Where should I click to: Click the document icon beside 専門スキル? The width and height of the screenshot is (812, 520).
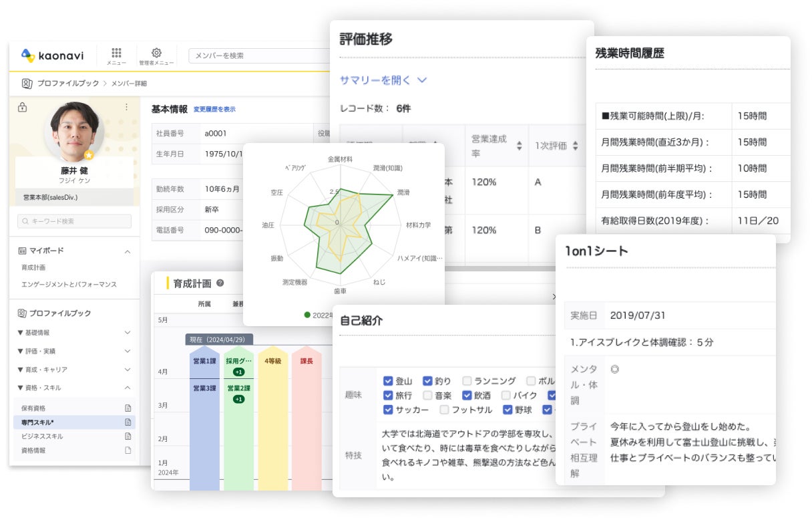(x=128, y=422)
